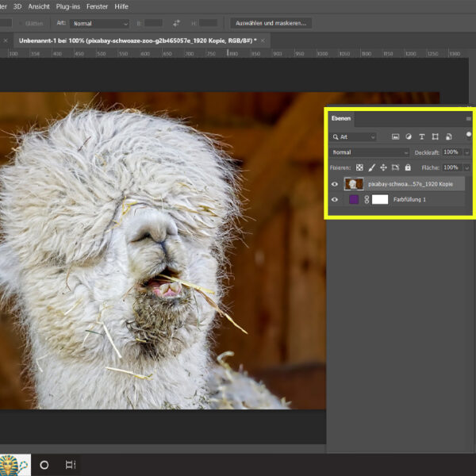Lock transparent pixels in Fixieren row
Screen dimensions: 476x476
359,168
